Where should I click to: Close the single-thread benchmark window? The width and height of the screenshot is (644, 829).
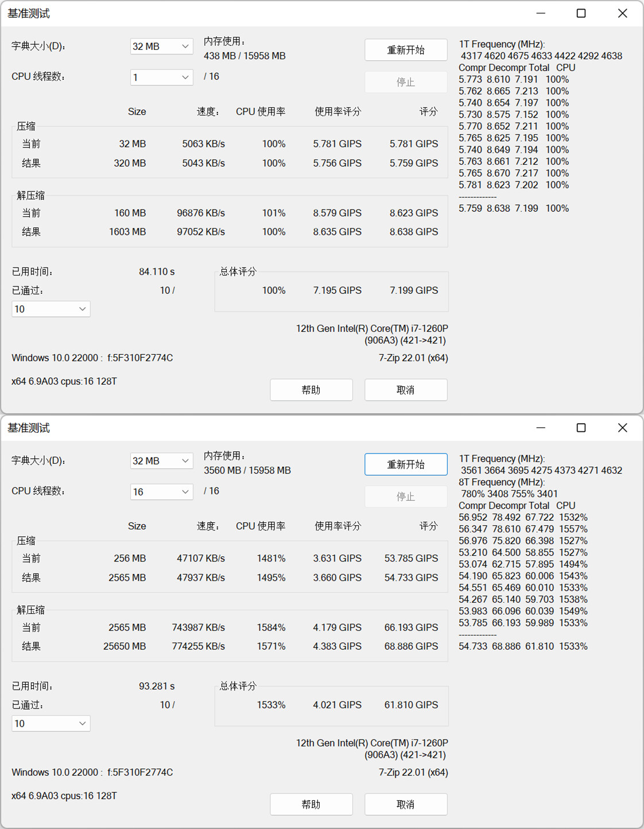click(622, 13)
